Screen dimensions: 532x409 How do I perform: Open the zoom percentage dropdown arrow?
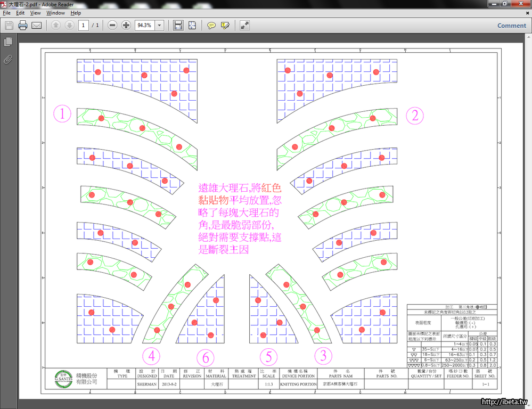(159, 25)
